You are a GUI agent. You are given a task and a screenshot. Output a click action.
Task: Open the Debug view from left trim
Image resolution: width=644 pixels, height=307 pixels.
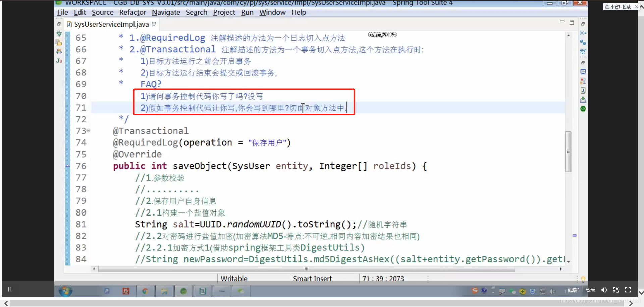click(x=59, y=33)
